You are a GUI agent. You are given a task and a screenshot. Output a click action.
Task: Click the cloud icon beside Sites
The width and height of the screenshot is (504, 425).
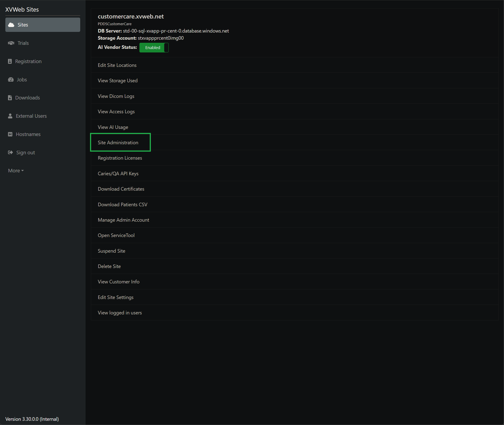[x=11, y=25]
